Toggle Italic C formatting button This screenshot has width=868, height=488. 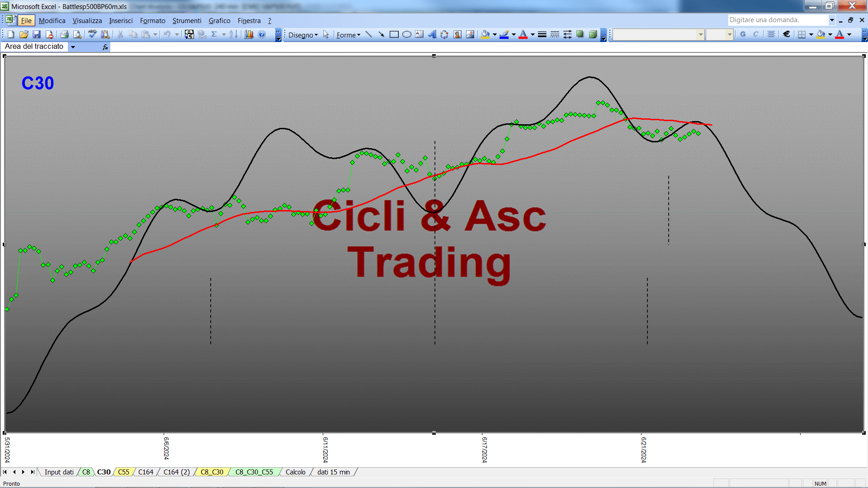click(x=755, y=35)
